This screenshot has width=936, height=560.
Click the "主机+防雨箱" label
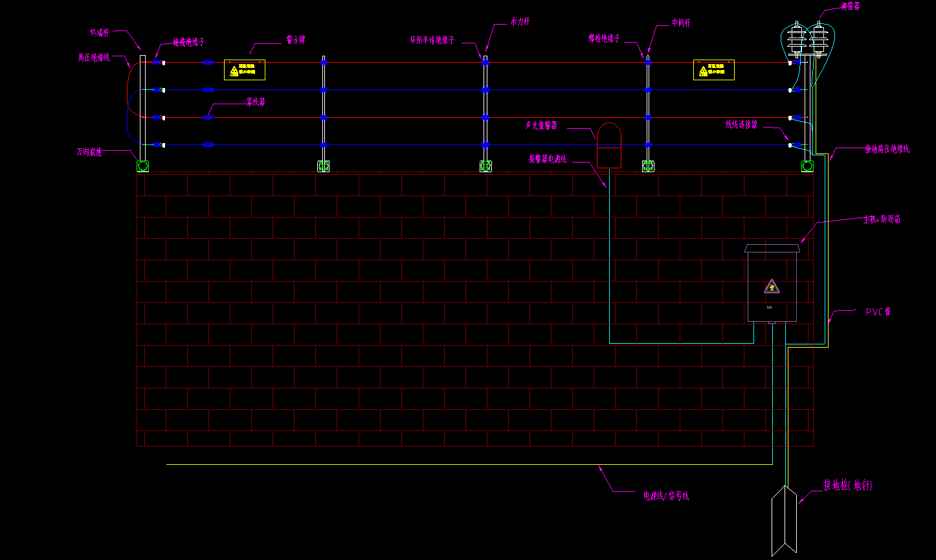coord(882,219)
